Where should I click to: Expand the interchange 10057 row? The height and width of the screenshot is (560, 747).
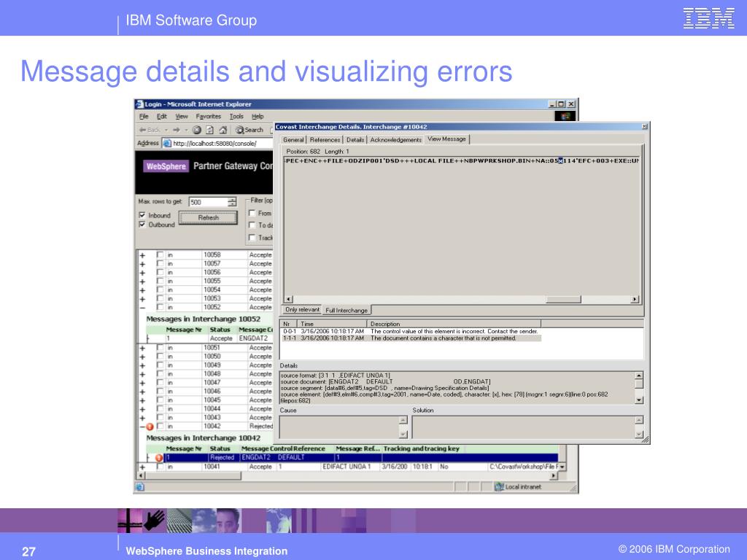click(x=142, y=264)
